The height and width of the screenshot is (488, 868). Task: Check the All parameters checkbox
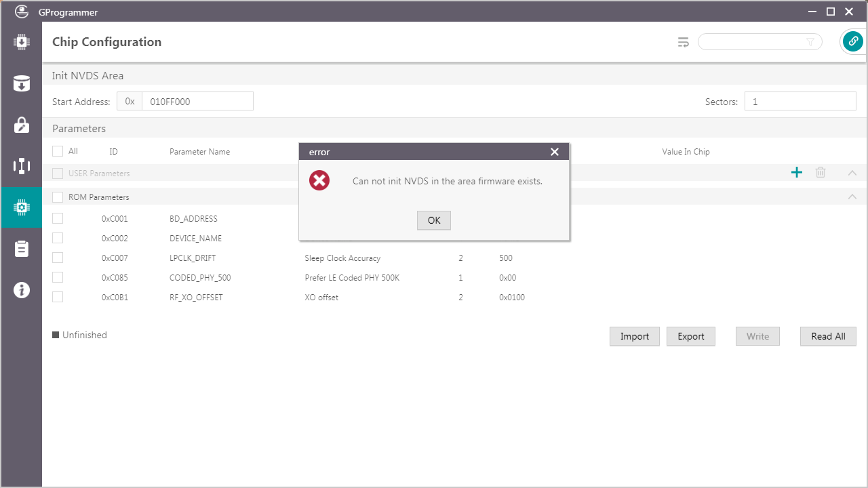pyautogui.click(x=58, y=151)
